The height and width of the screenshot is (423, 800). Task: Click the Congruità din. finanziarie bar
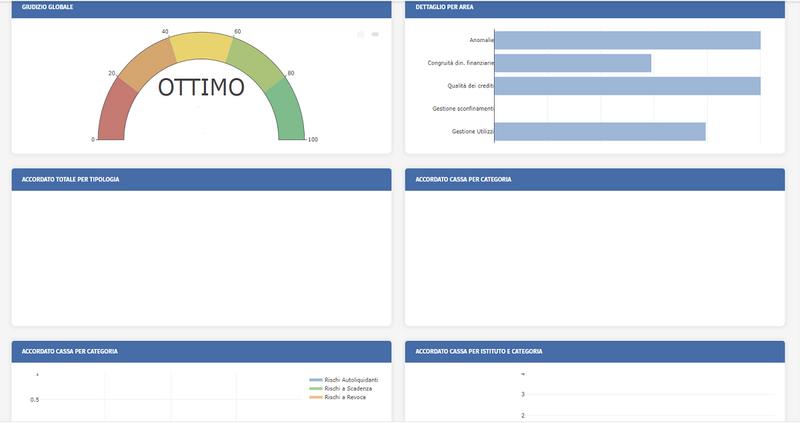[x=573, y=63]
